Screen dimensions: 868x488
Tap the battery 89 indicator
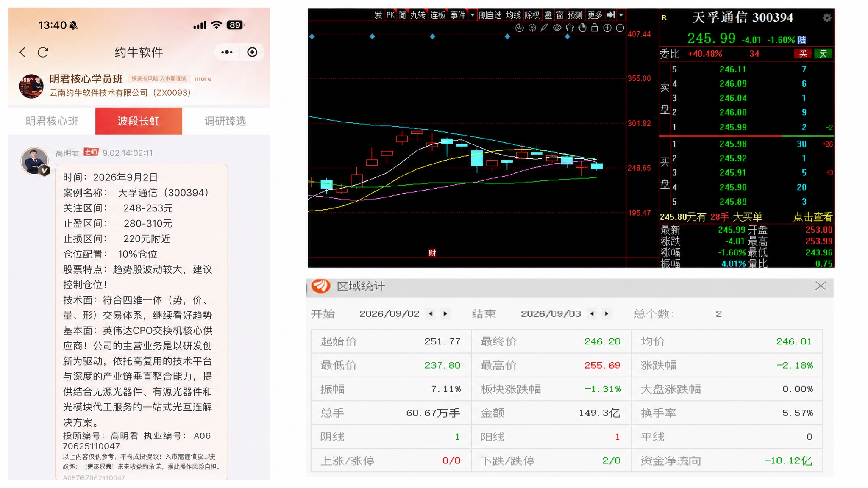click(x=235, y=25)
